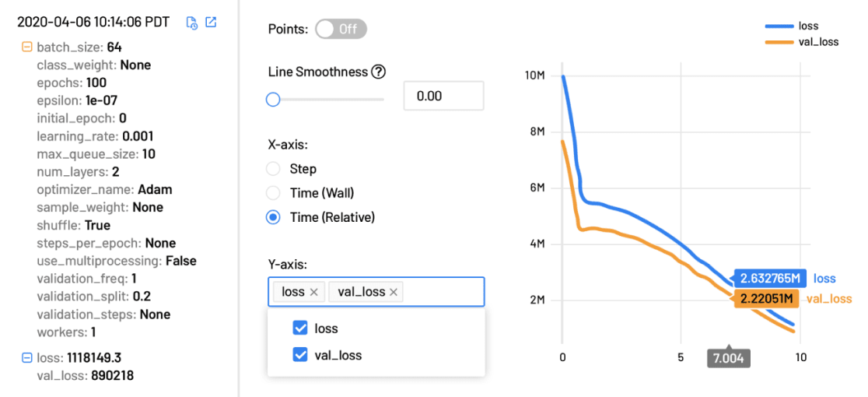
Task: Select the Step x-axis radio option
Action: [x=273, y=168]
